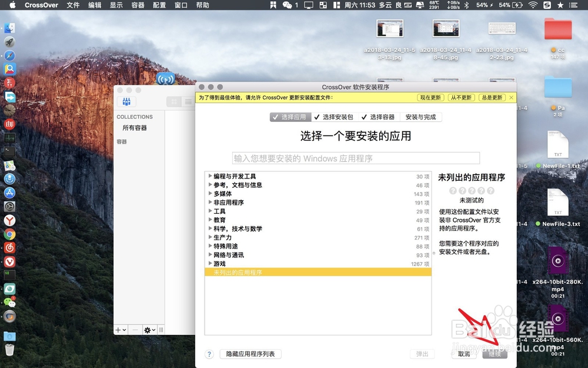Open Trash in the Dock

[x=10, y=350]
